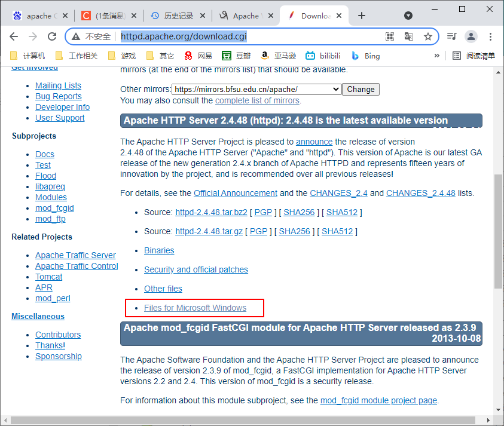Reload the current page

click(x=53, y=36)
